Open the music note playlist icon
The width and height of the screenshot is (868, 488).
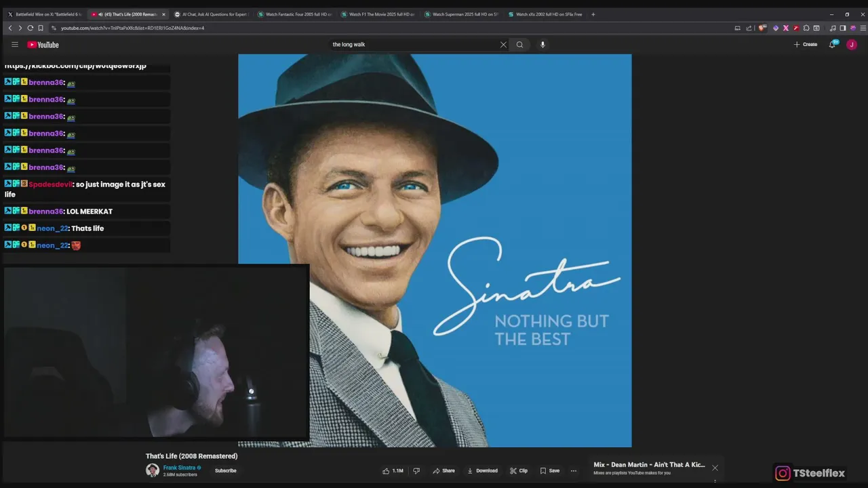coord(833,28)
